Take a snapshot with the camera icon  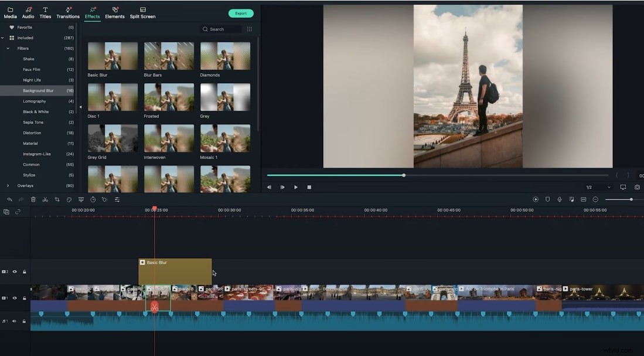tap(638, 187)
